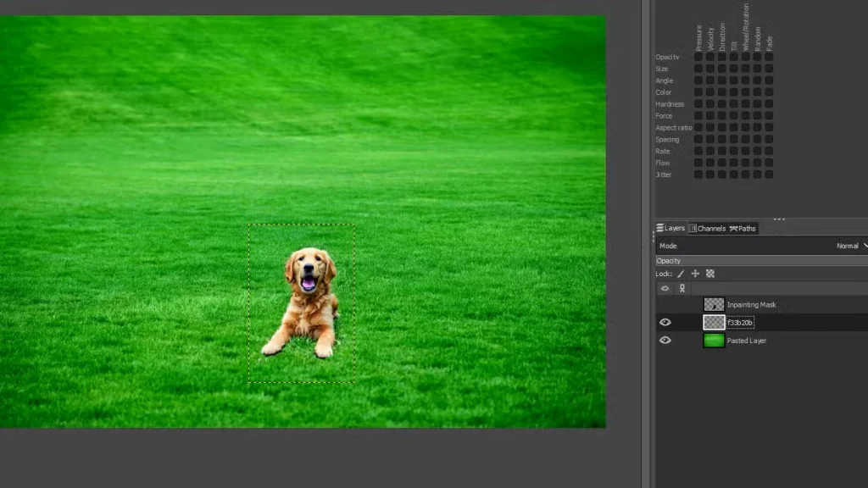This screenshot has height=488, width=868.
Task: Click the lock alpha channel checkerboard icon
Action: tap(710, 274)
